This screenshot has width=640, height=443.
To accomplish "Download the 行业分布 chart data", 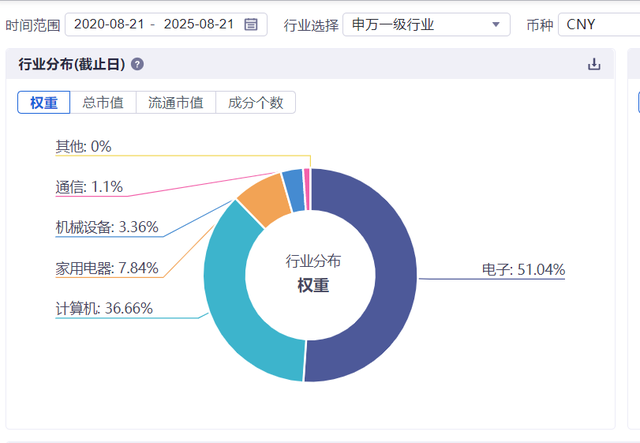I will (594, 64).
